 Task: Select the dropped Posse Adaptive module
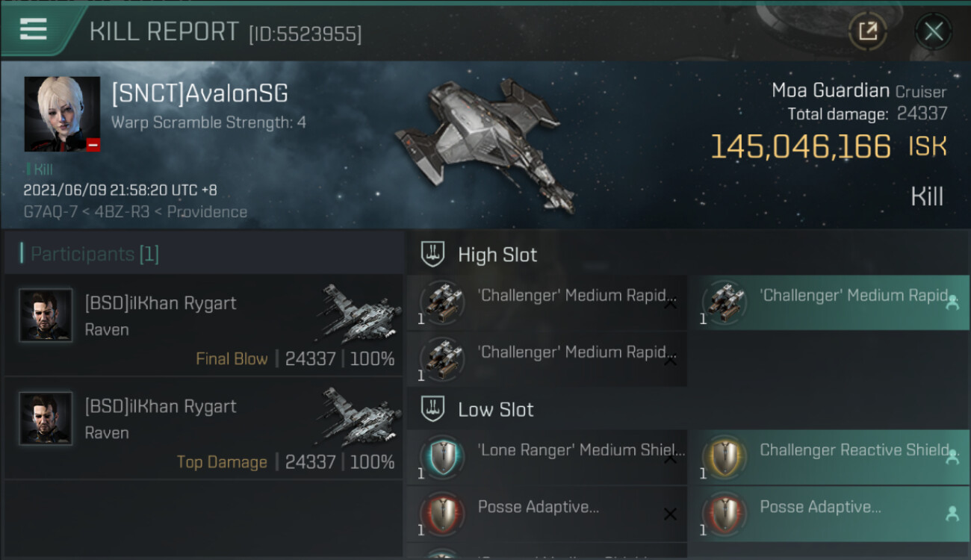(829, 514)
